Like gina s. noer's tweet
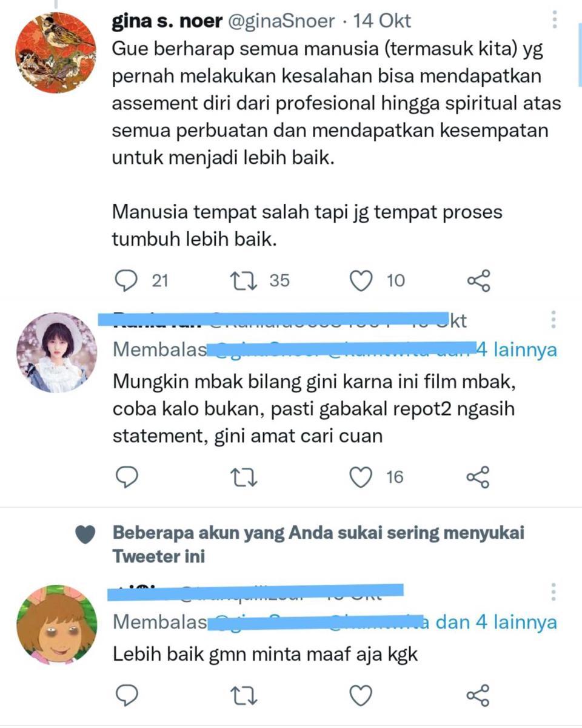The width and height of the screenshot is (582, 728). (x=362, y=280)
